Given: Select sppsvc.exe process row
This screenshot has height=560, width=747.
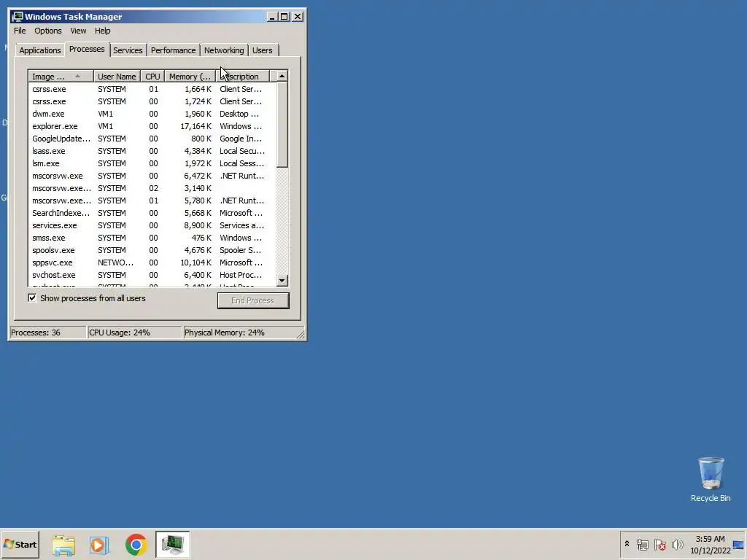Looking at the screenshot, I should point(152,262).
